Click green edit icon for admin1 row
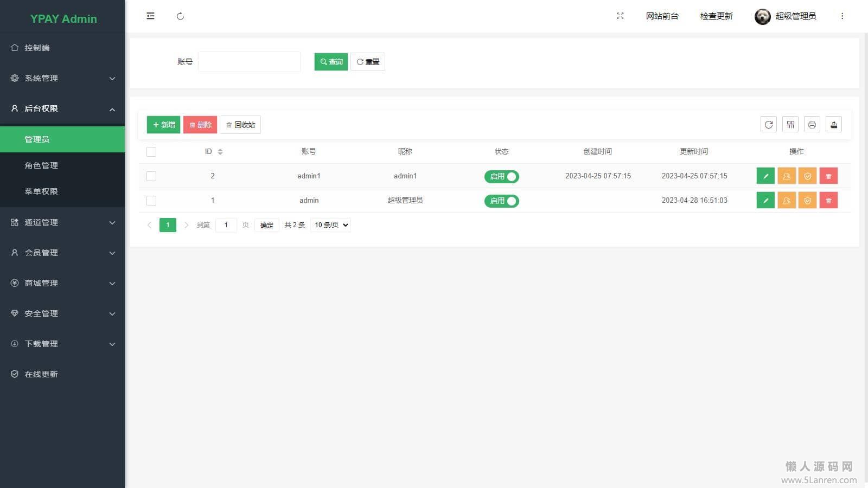This screenshot has height=488, width=868. tap(765, 176)
